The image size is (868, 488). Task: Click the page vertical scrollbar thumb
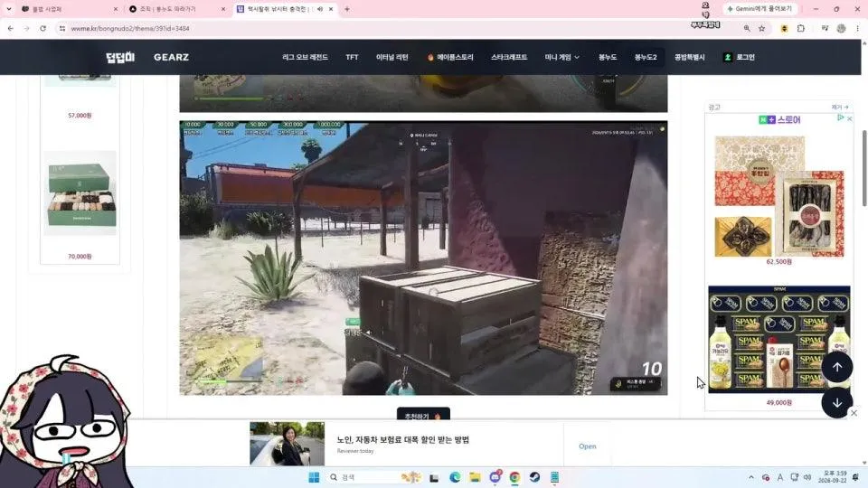pos(864,169)
